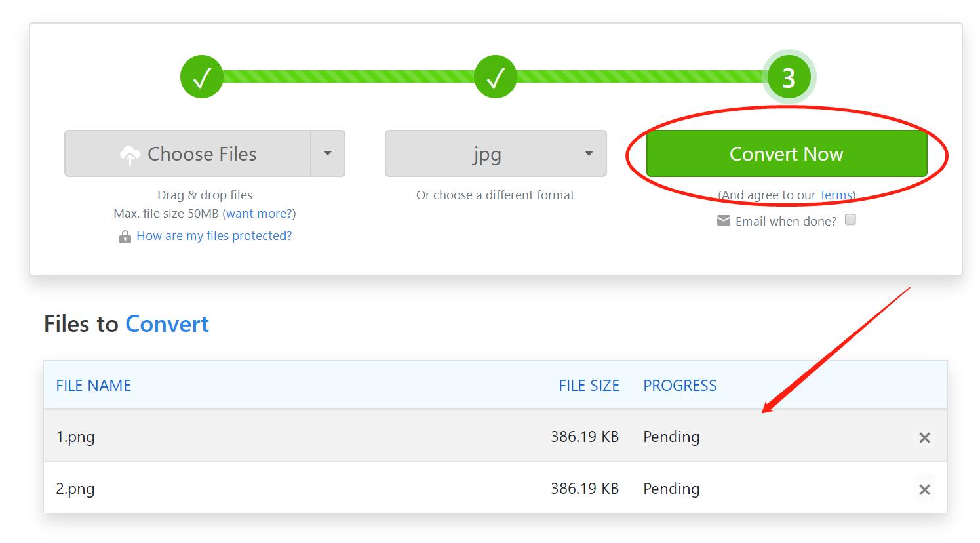Click the envelope icon by Email when done
The width and height of the screenshot is (980, 543).
(x=724, y=220)
